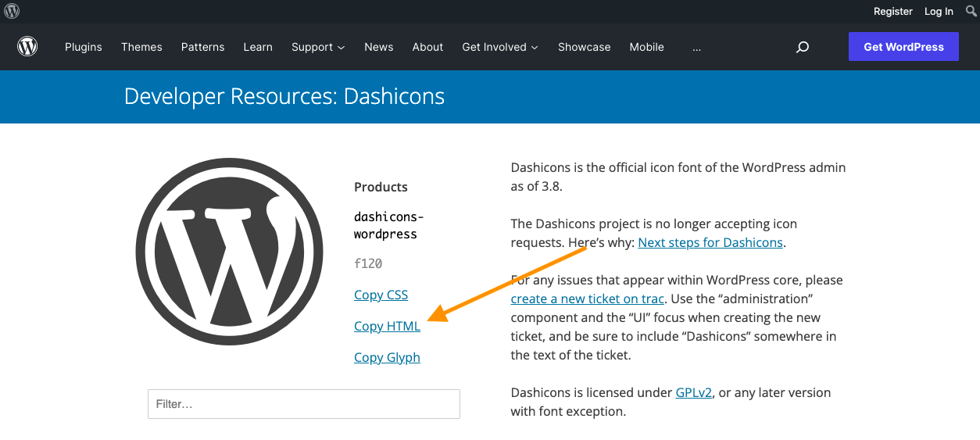Click the large WordPress dashicon preview

230,252
